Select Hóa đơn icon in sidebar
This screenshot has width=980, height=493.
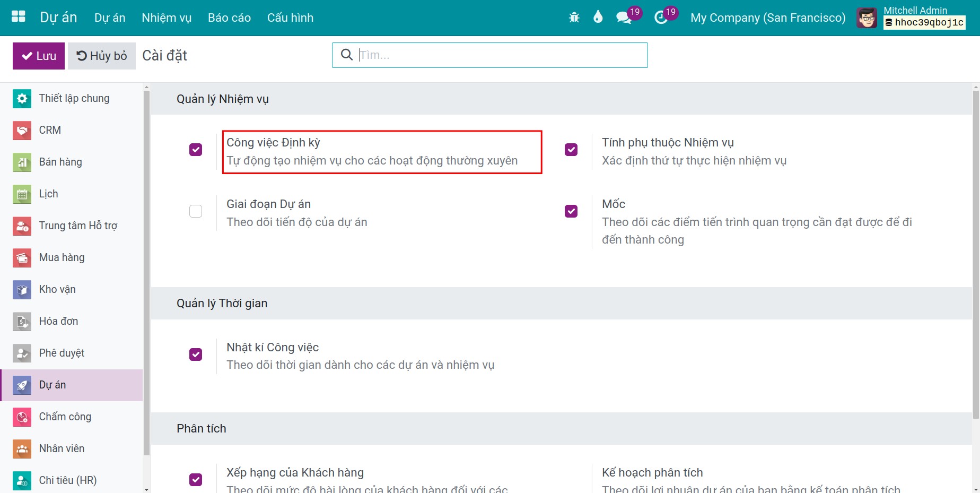point(22,322)
